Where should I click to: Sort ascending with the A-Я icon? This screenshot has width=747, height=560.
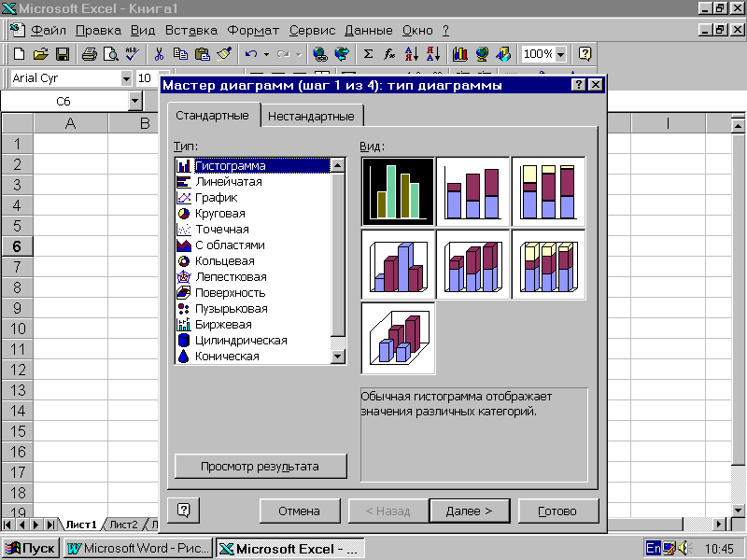[x=411, y=54]
